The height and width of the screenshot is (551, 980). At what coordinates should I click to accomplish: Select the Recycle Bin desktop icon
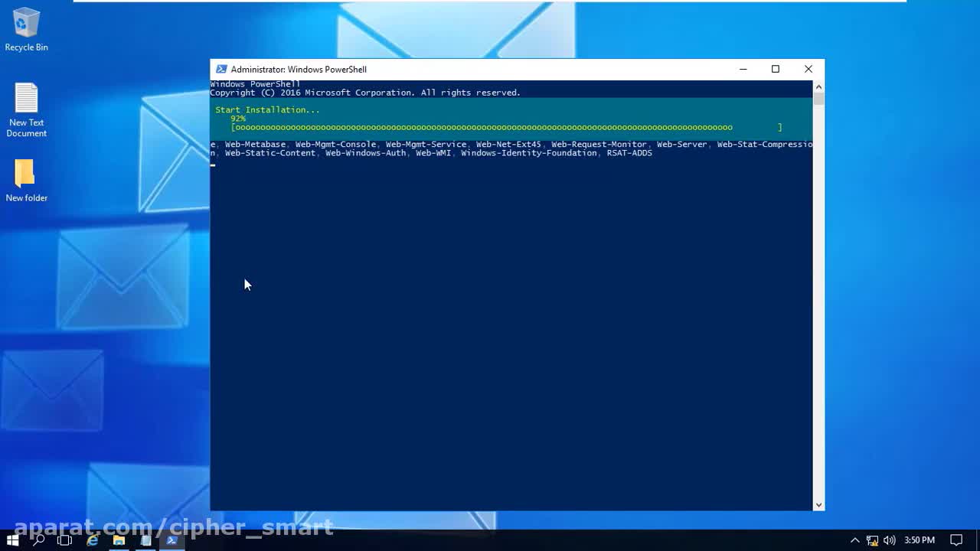coord(26,29)
